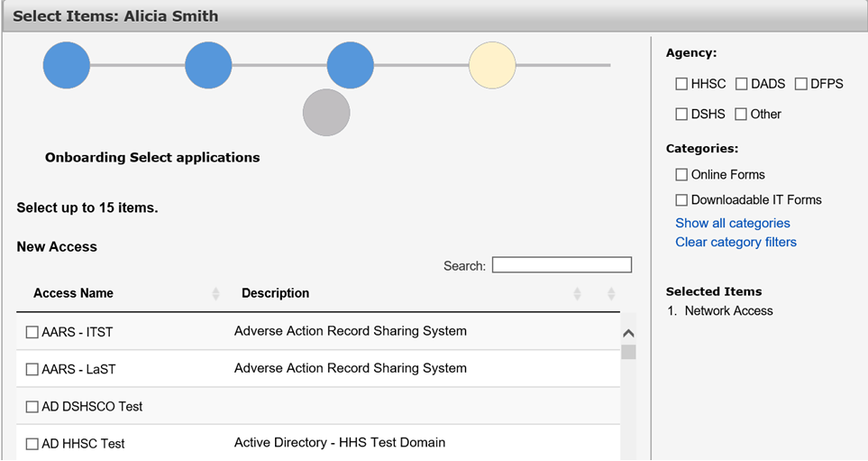Click the rightmost column sort arrows

(611, 294)
